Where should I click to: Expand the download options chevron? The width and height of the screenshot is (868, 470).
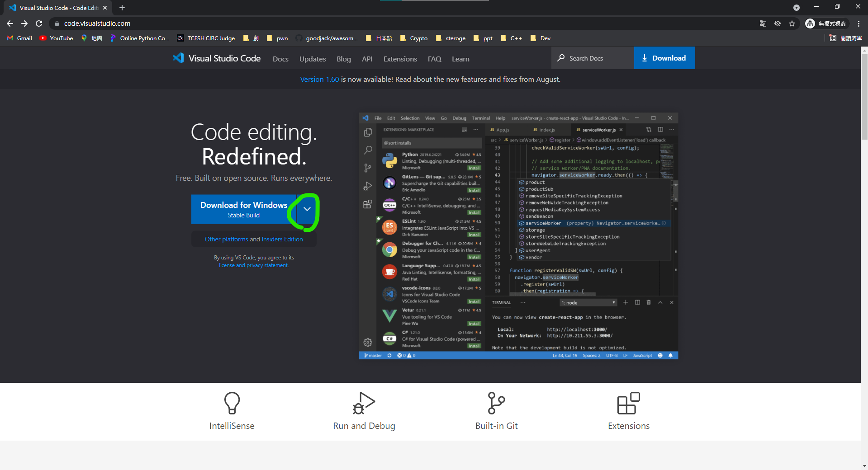tap(307, 209)
